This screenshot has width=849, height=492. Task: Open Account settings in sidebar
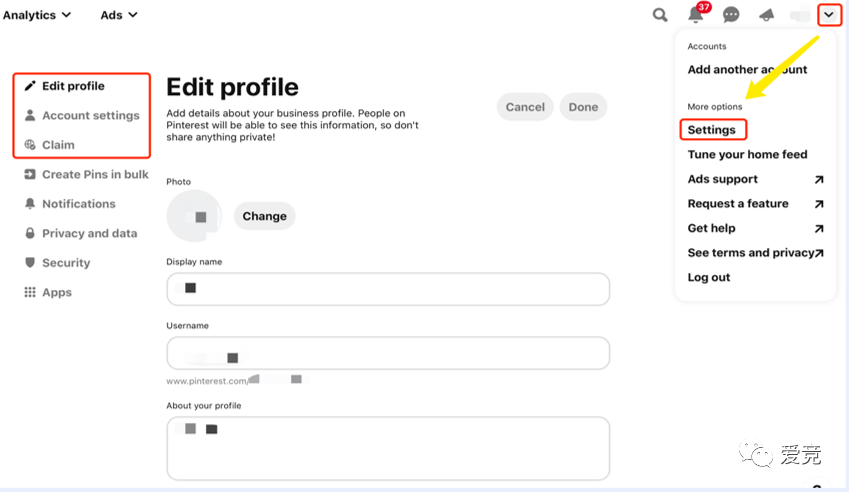82,115
